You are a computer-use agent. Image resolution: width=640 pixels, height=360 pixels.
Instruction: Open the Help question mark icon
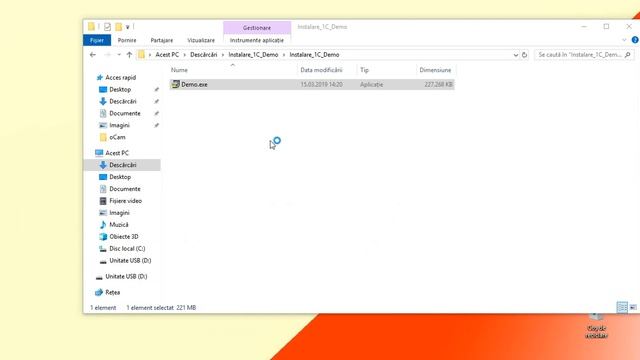(635, 40)
